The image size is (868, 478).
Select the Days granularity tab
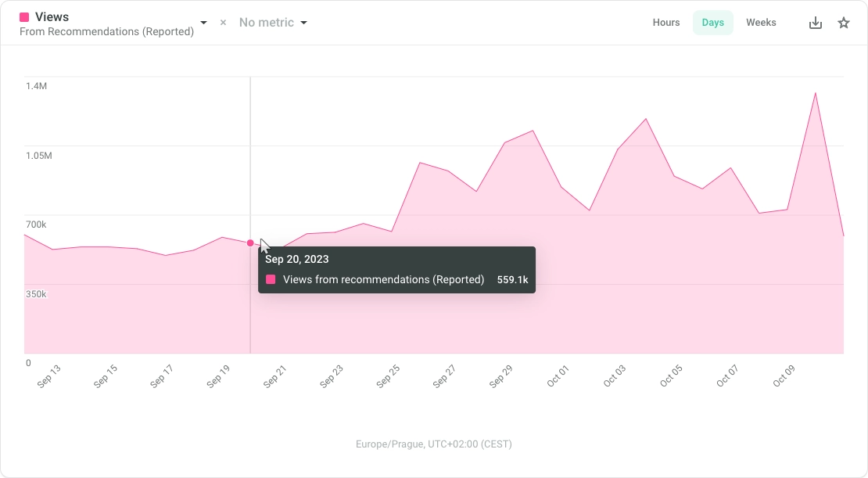713,23
